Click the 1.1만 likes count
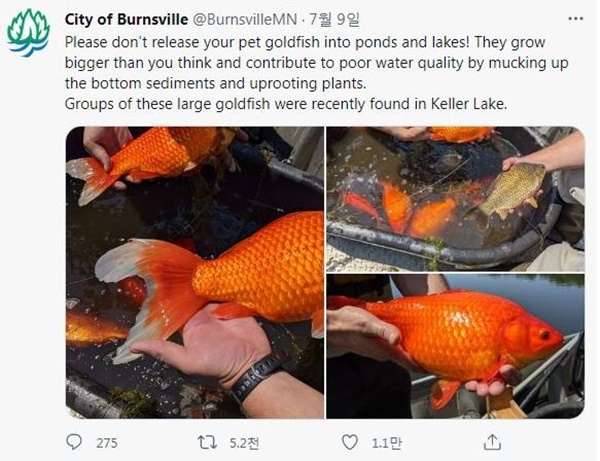600x461 pixels. pyautogui.click(x=386, y=443)
